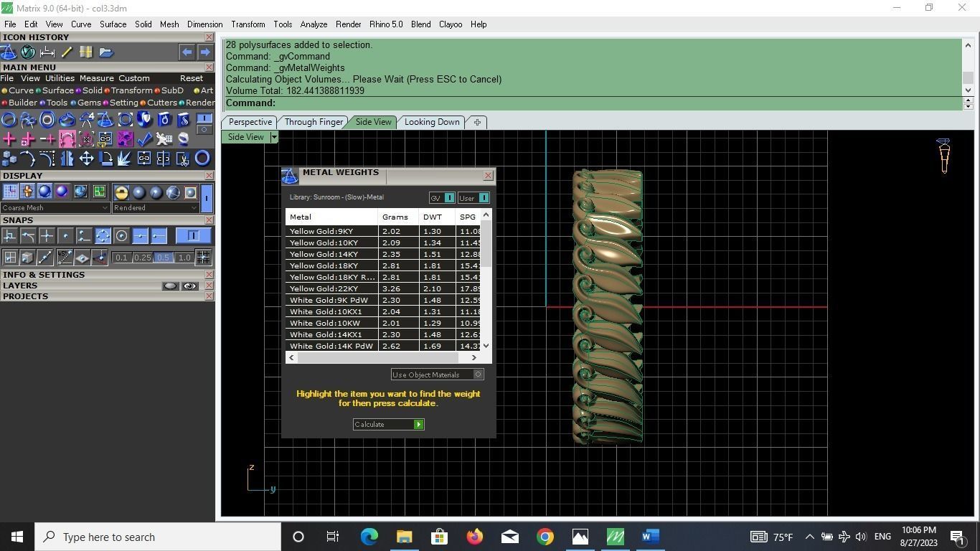The image size is (980, 551).
Task: Click the four-way move arrows tool
Action: pos(86,158)
